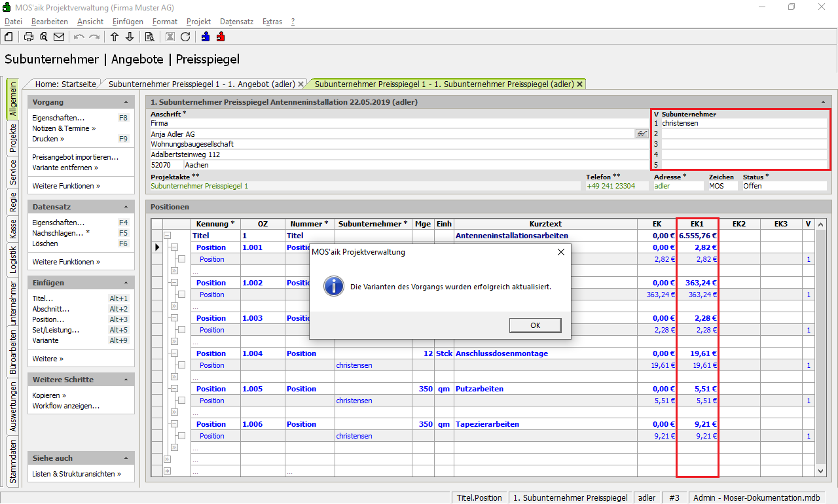Click the up arrow toolbar icon
Screen dimensions: 838x504
click(115, 37)
